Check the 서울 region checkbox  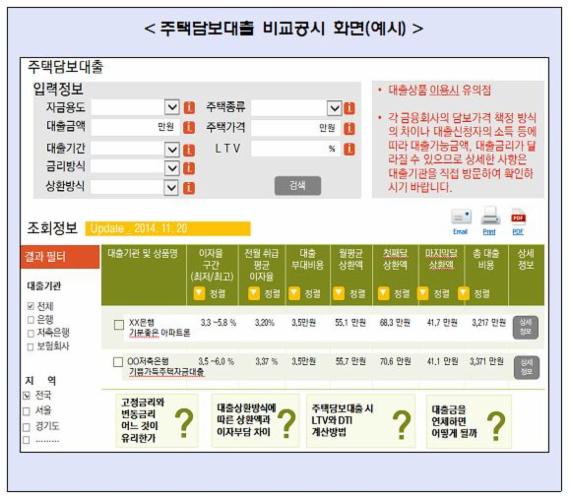pyautogui.click(x=26, y=411)
